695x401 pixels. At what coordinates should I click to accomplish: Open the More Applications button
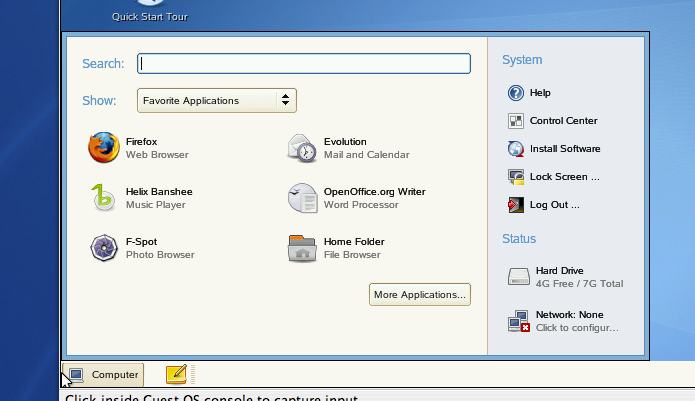(420, 295)
